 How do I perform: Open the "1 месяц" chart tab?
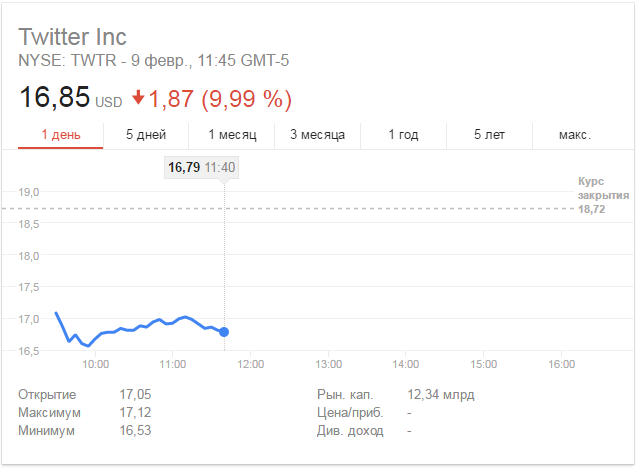232,134
